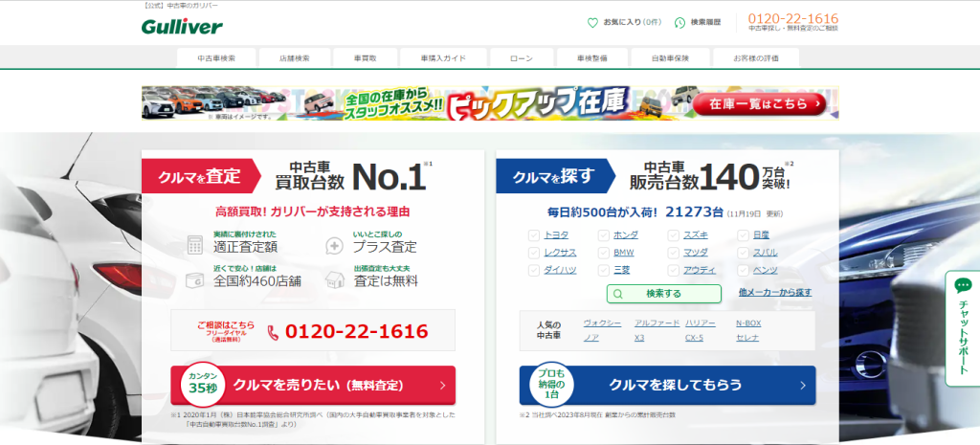The height and width of the screenshot is (445, 980).
Task: Open search history clock icon
Action: click(x=680, y=22)
